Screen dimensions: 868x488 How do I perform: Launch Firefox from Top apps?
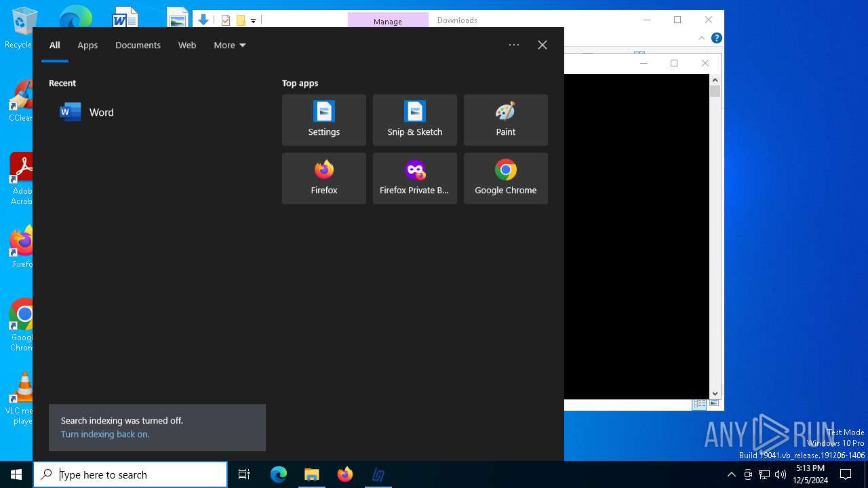[323, 178]
